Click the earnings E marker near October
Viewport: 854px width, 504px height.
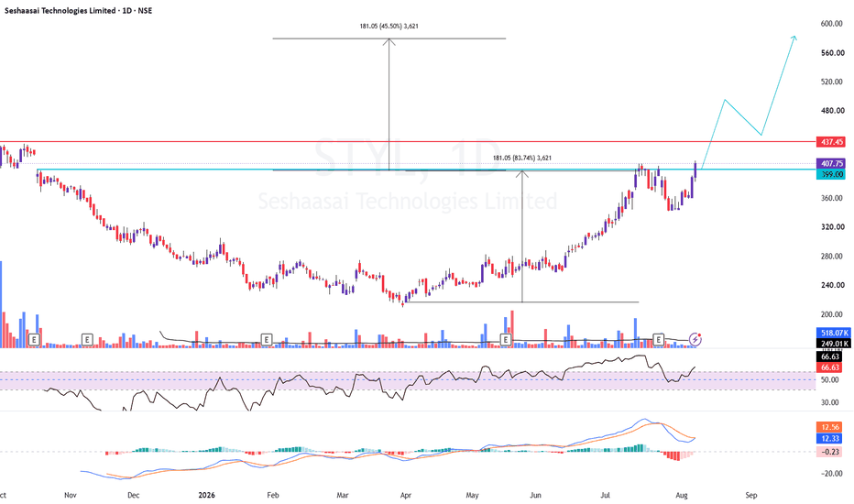tap(34, 339)
